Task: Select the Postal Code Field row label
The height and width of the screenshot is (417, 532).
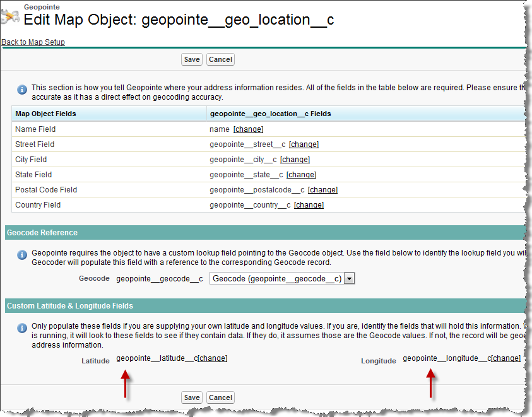Action: click(46, 190)
